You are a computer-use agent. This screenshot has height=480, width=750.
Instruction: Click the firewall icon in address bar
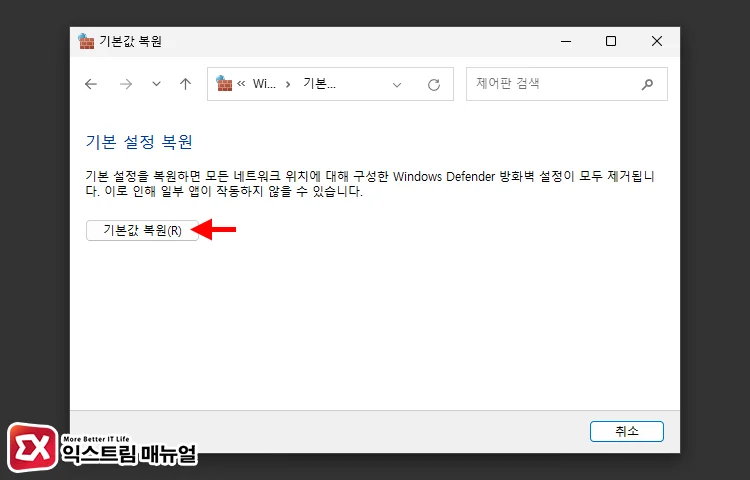click(x=224, y=83)
